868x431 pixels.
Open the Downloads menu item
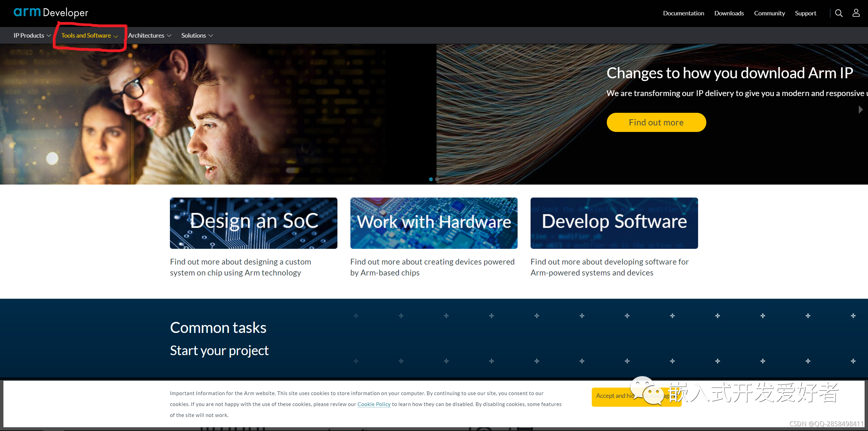tap(729, 13)
